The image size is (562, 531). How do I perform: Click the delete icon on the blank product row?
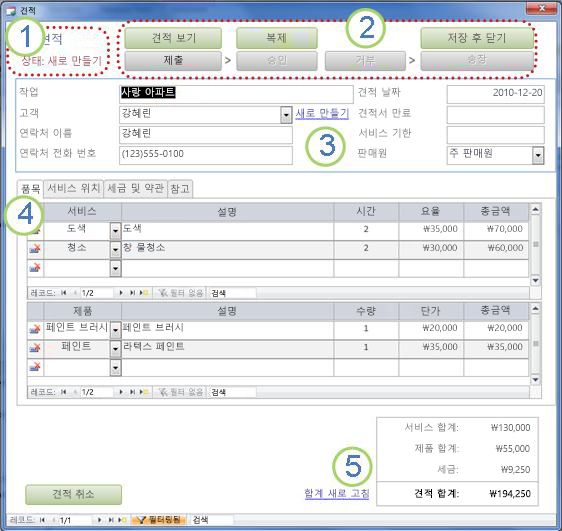35,367
